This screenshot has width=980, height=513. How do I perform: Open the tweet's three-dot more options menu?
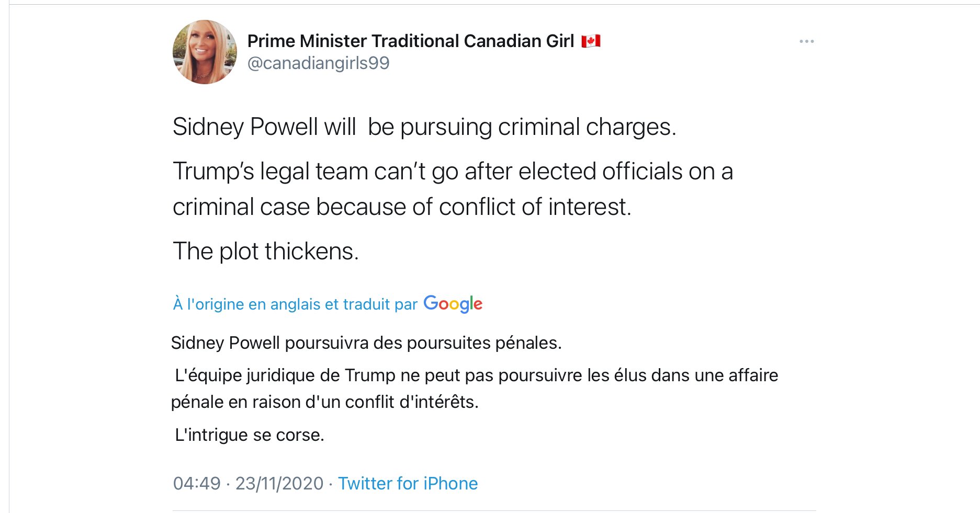point(806,41)
